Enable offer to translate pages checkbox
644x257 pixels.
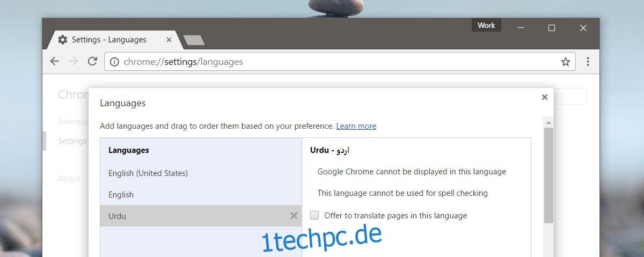(314, 215)
